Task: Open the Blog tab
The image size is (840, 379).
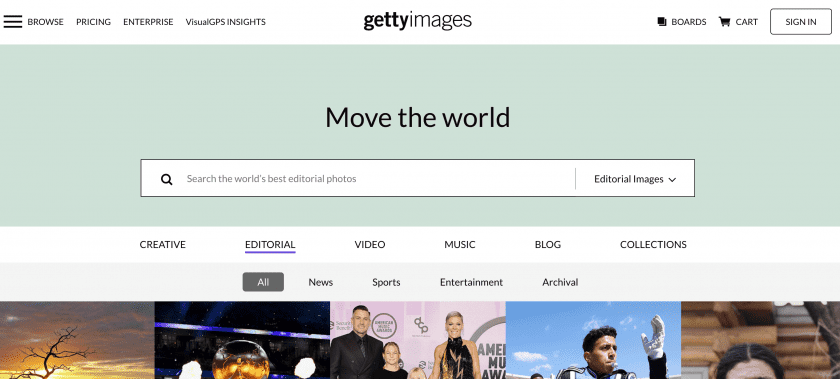Action: pos(548,244)
